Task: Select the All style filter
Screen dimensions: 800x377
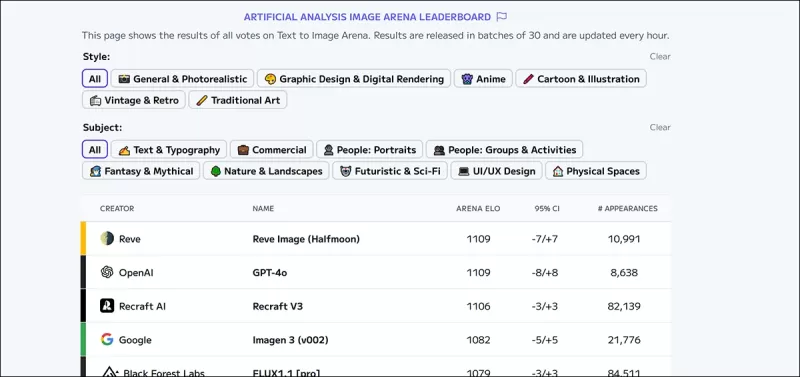Action: tap(95, 79)
